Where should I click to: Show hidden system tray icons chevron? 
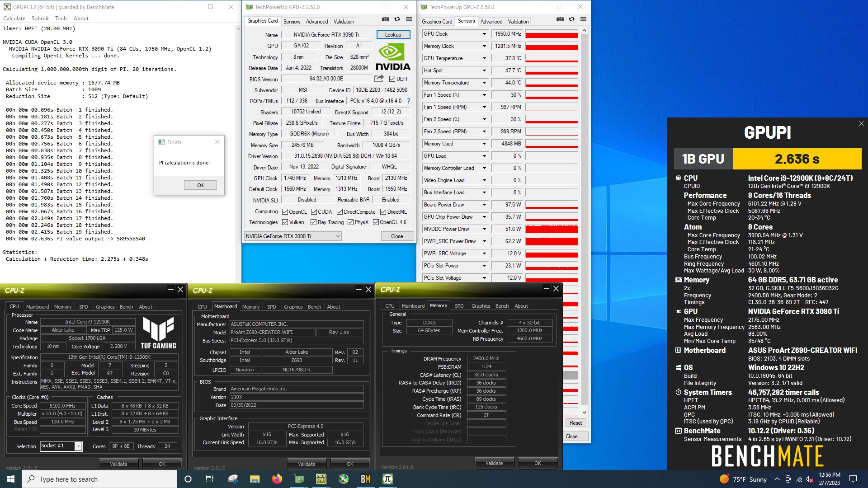coord(777,479)
